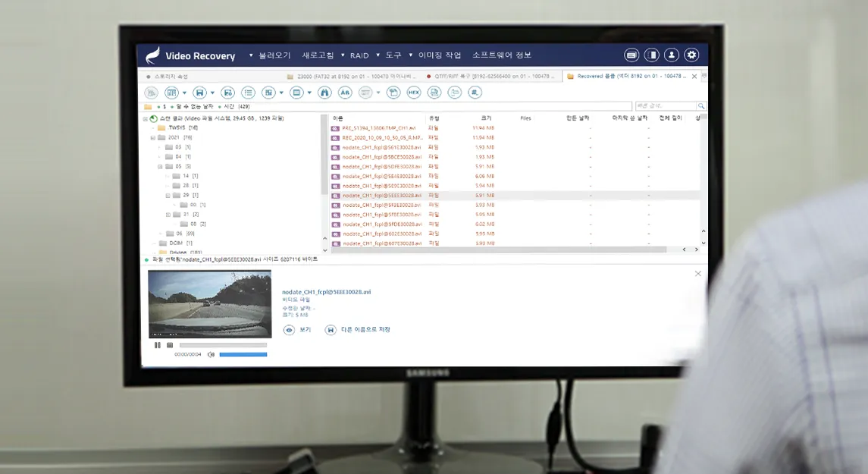The height and width of the screenshot is (474, 868).
Task: Click the user account icon in header
Action: (x=672, y=55)
